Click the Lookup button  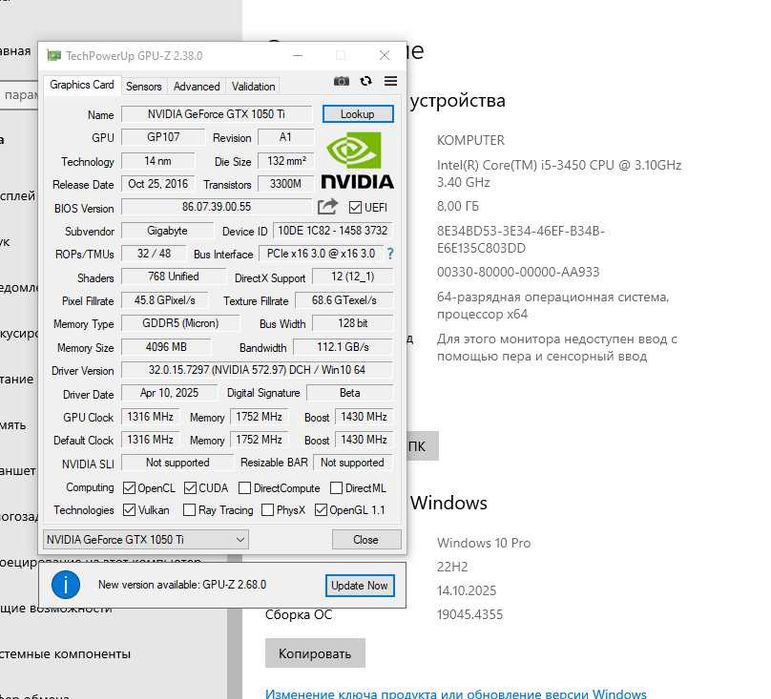[358, 114]
